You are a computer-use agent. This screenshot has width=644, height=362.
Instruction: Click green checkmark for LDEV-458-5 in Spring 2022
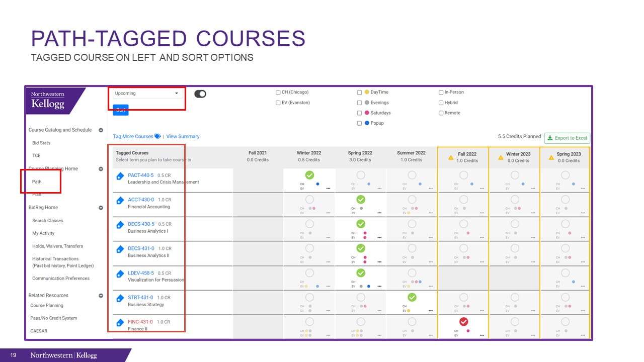[x=361, y=273]
